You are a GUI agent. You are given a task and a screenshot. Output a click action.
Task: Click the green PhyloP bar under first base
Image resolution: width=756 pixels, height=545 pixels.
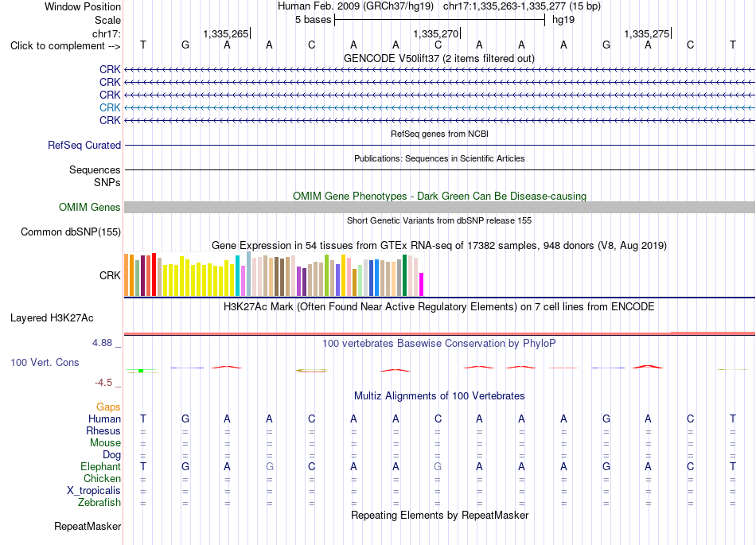141,371
